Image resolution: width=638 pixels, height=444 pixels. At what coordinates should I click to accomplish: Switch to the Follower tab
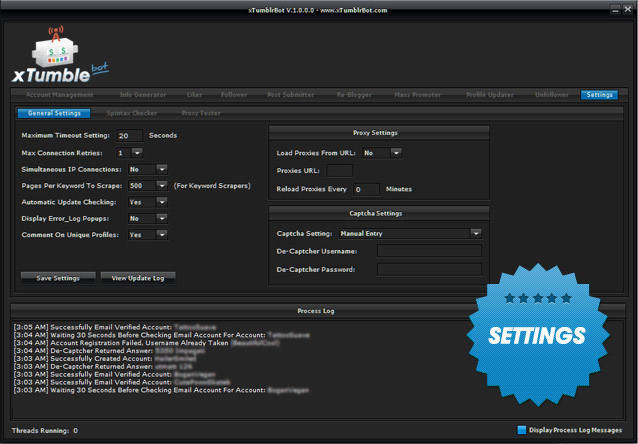[234, 95]
